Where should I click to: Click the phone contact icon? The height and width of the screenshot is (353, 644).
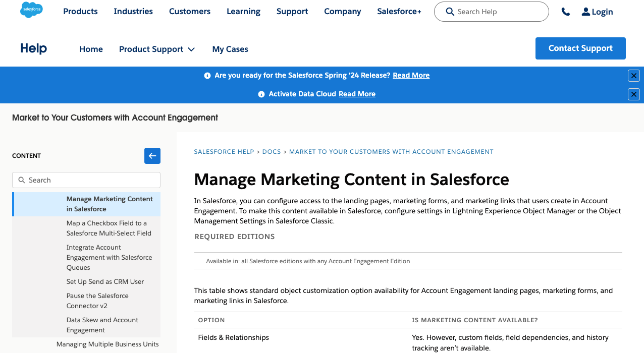pos(566,12)
